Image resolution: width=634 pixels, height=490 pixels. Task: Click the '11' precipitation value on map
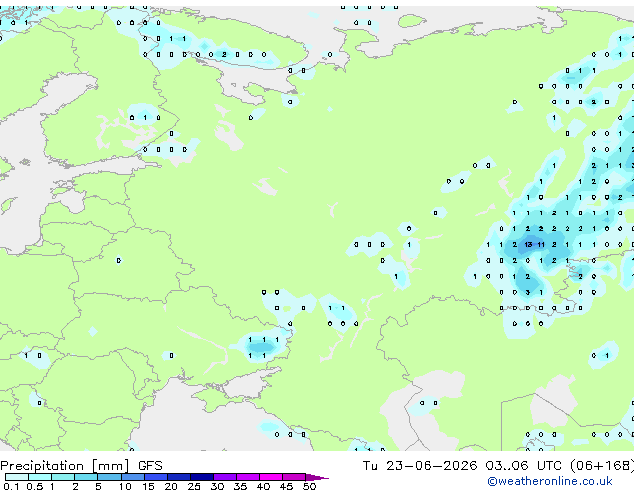click(x=541, y=245)
